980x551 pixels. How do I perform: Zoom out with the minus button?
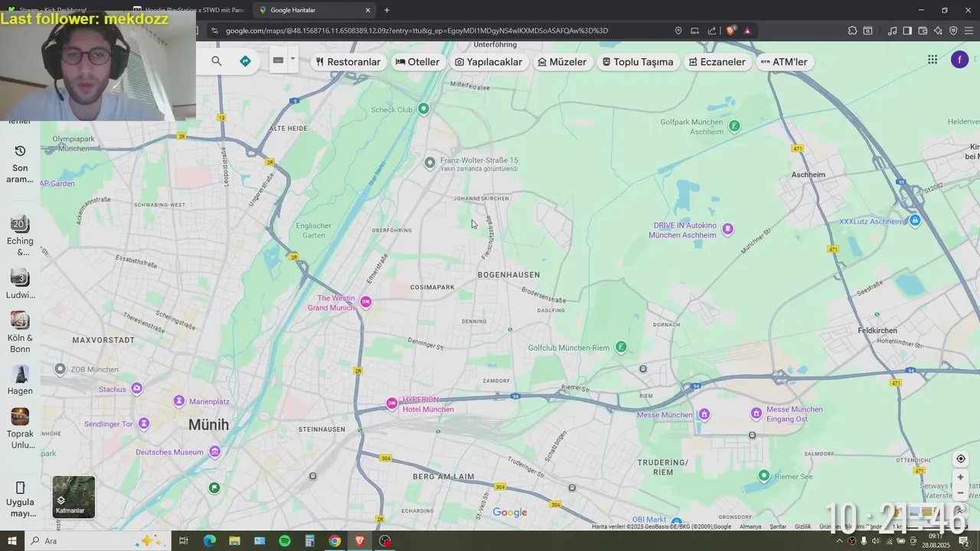(x=961, y=493)
